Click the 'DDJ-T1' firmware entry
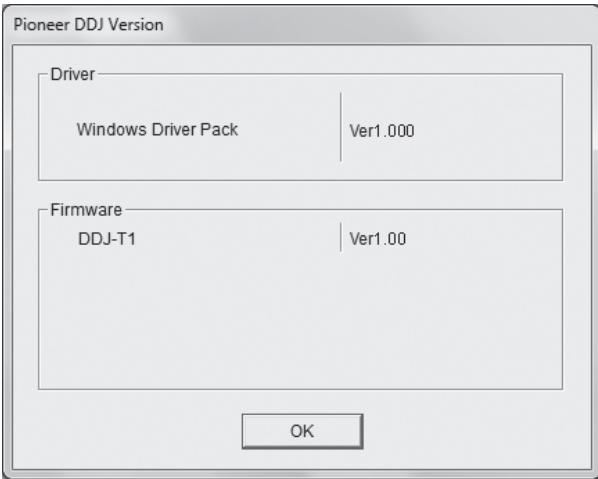Image resolution: width=598 pixels, height=479 pixels. coord(107,239)
